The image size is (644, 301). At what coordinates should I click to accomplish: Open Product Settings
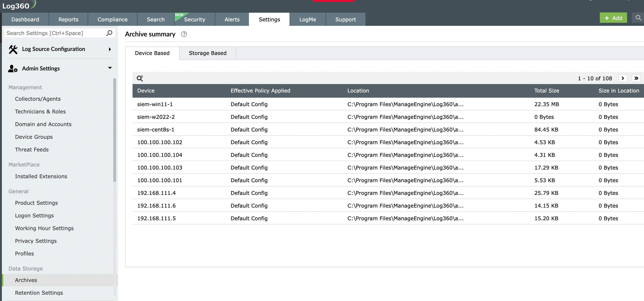click(36, 203)
